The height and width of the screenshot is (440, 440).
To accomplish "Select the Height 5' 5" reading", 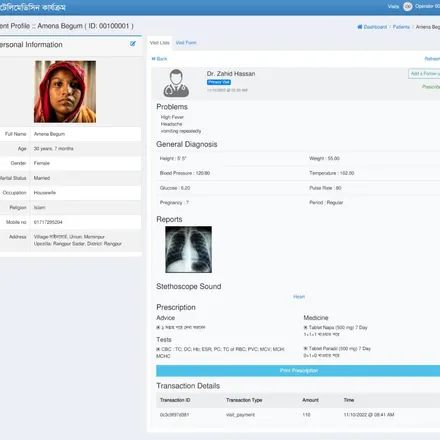I will point(173,158).
